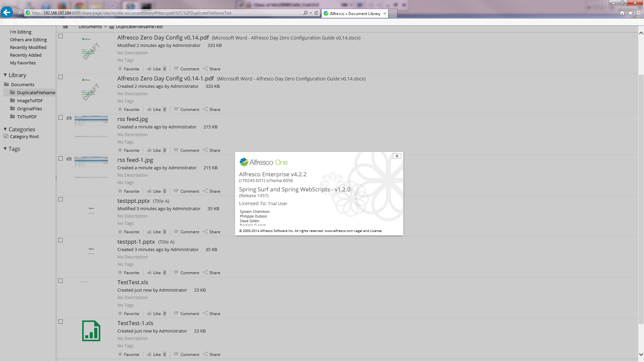Favorite star for Alfresco Zero Day Config v0.14.pdf
The image size is (644, 362).
pyautogui.click(x=120, y=68)
